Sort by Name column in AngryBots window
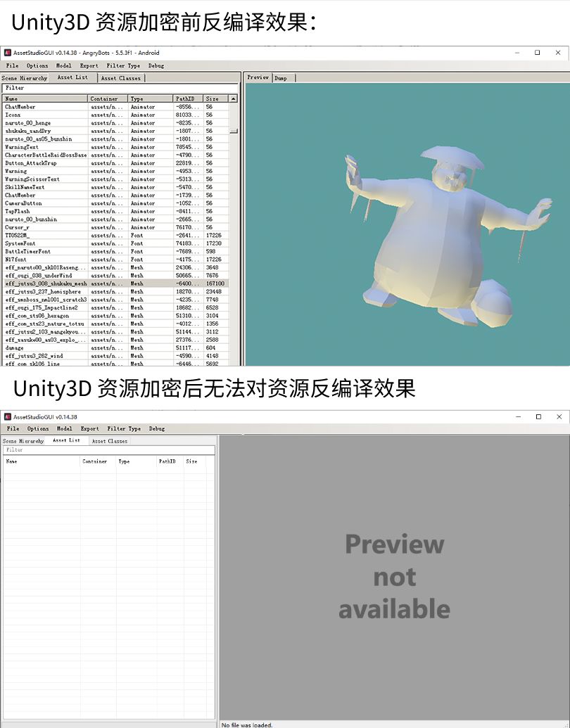The image size is (570, 728). point(45,98)
